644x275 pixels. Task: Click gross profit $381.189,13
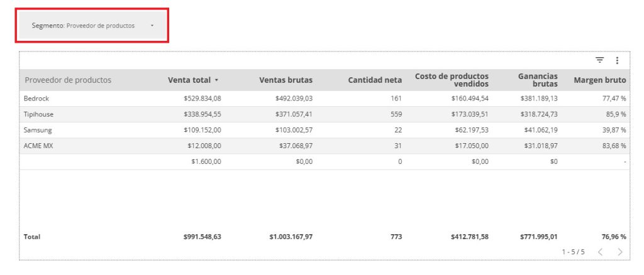click(x=539, y=99)
